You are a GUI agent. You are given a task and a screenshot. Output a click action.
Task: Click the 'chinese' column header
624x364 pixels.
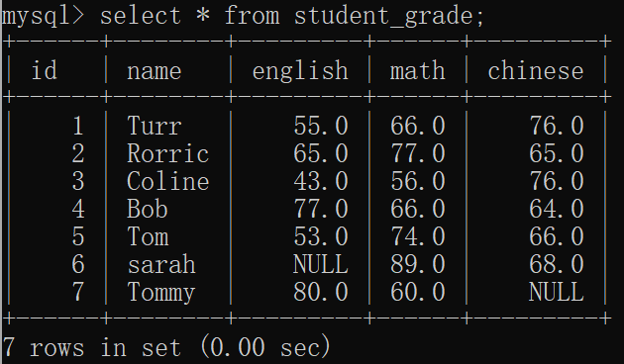pos(536,71)
